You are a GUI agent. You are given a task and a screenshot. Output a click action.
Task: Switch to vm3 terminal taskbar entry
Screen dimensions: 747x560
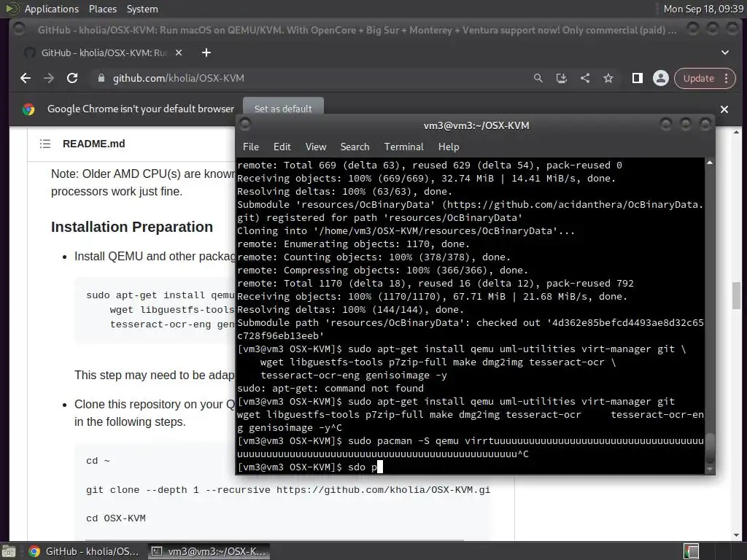tap(209, 551)
